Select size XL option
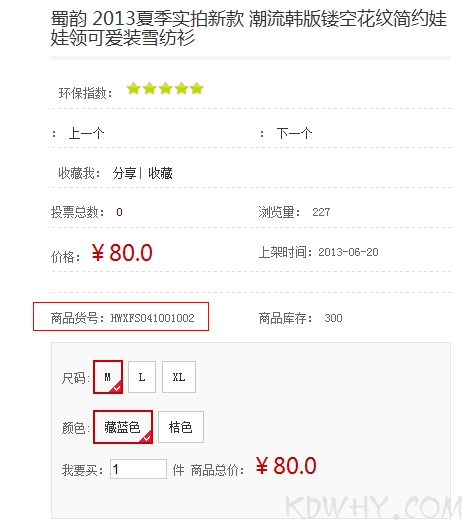Image resolution: width=466 pixels, height=522 pixels. [179, 377]
